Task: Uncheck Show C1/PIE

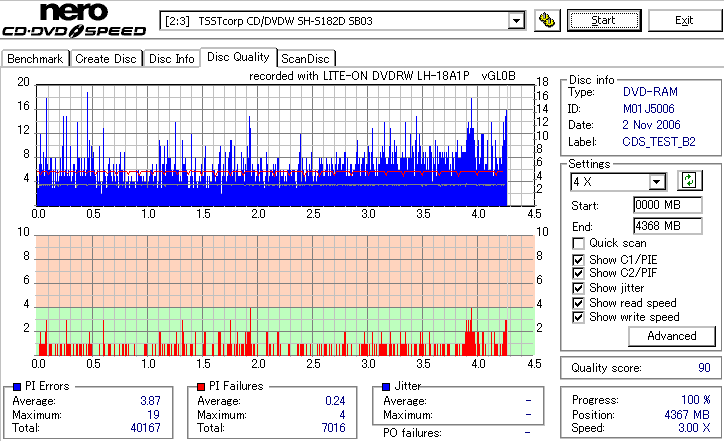Action: [x=578, y=260]
